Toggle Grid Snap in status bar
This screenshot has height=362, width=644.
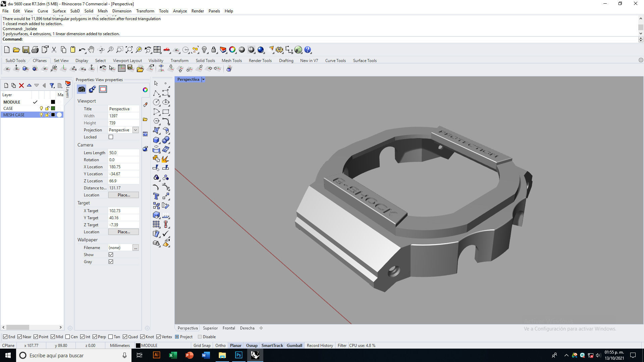click(x=202, y=346)
